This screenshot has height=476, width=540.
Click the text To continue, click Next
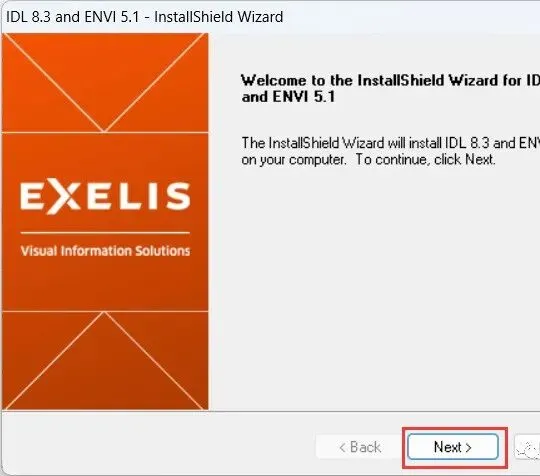click(x=425, y=160)
